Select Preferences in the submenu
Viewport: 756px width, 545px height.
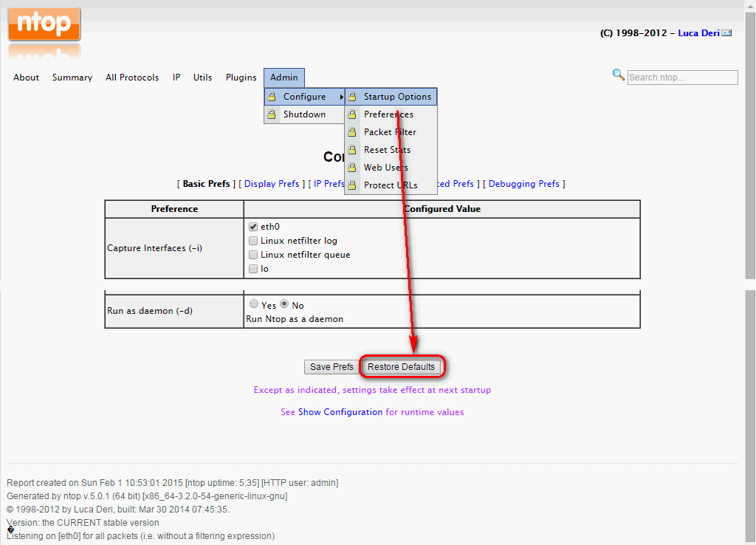(x=391, y=114)
